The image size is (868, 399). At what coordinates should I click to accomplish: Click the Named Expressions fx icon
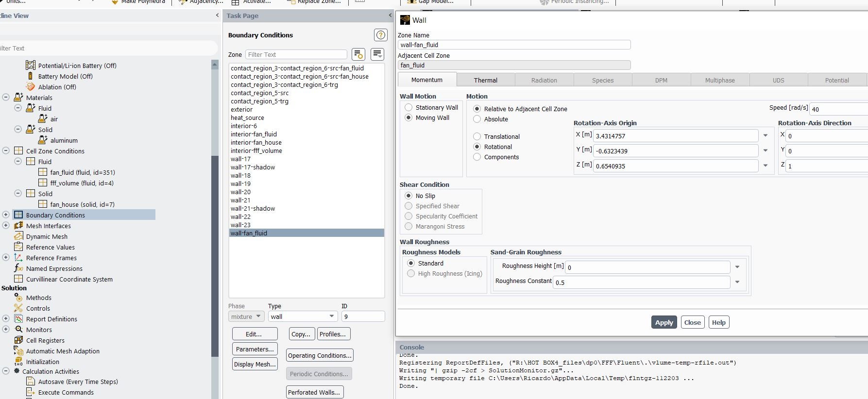[18, 268]
